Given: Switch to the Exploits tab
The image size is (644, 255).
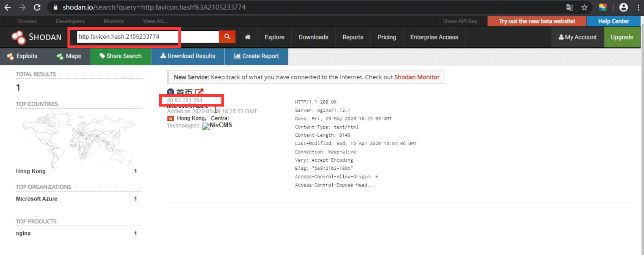Looking at the screenshot, I should point(22,56).
